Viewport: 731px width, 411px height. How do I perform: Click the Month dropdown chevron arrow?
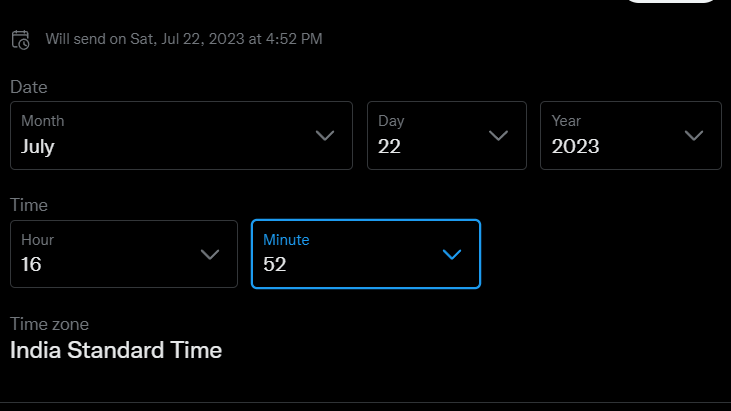(325, 136)
